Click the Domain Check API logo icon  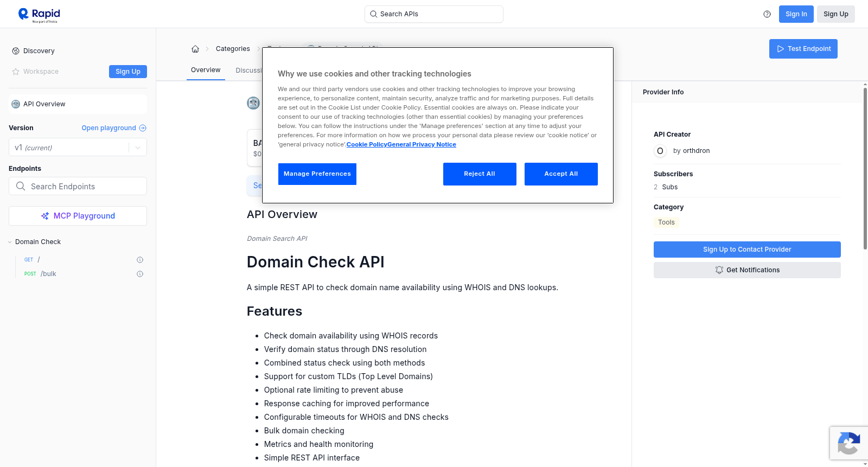pyautogui.click(x=253, y=103)
